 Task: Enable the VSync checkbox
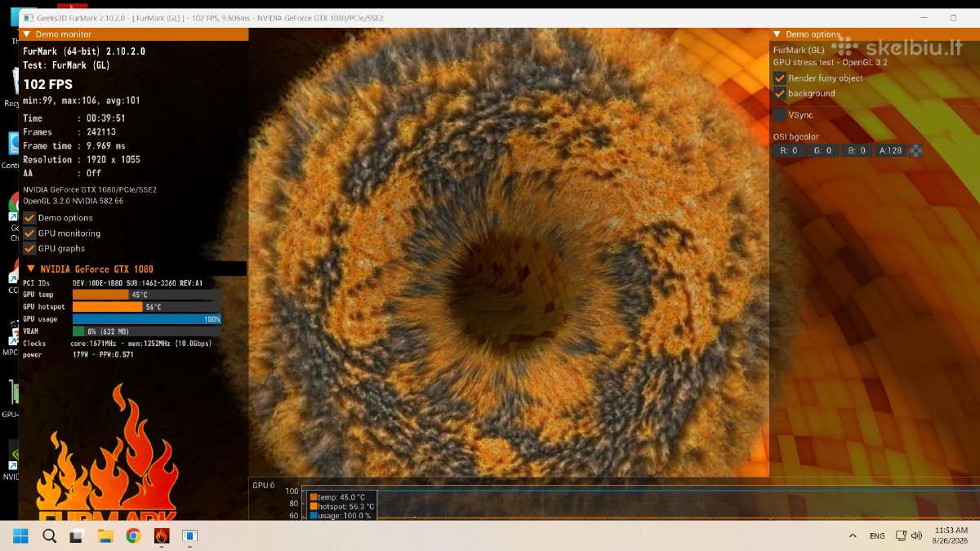tap(780, 115)
